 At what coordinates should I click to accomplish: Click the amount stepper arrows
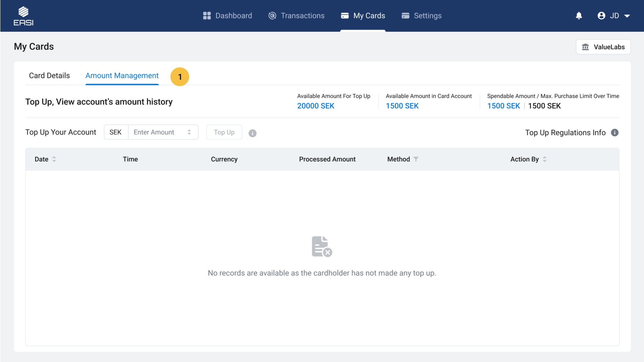point(189,132)
